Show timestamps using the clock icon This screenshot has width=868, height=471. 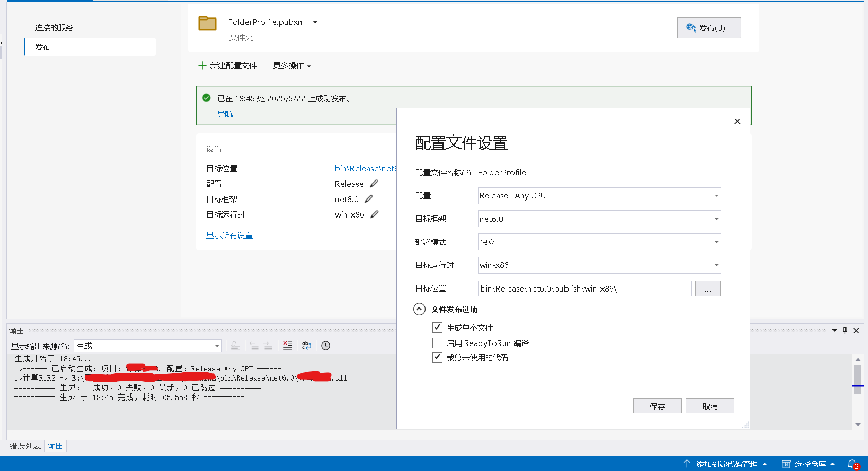tap(325, 346)
